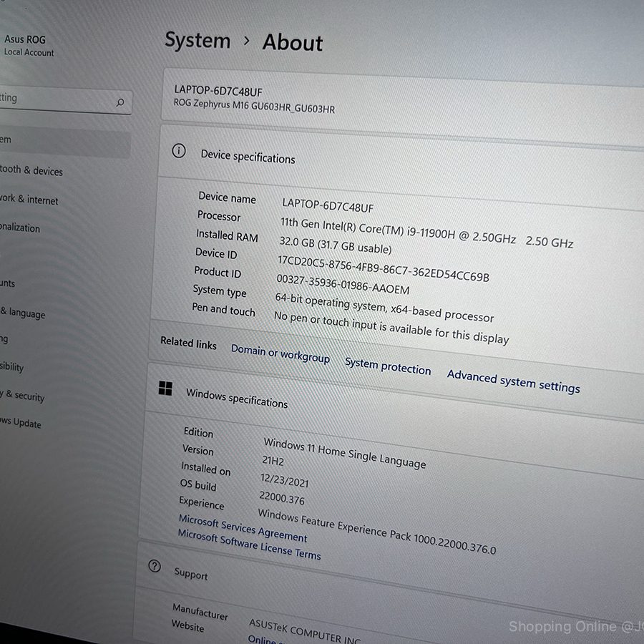Select the ASUSTeK COMPUTER INC manufacturer value
The image size is (644, 644).
point(304,632)
